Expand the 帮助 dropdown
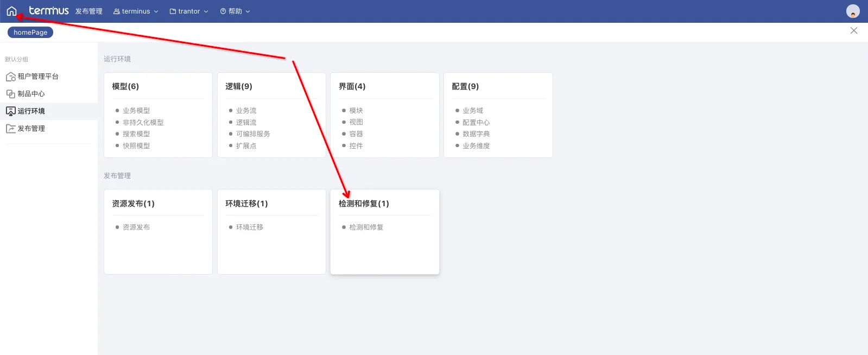This screenshot has width=868, height=355. [x=248, y=11]
